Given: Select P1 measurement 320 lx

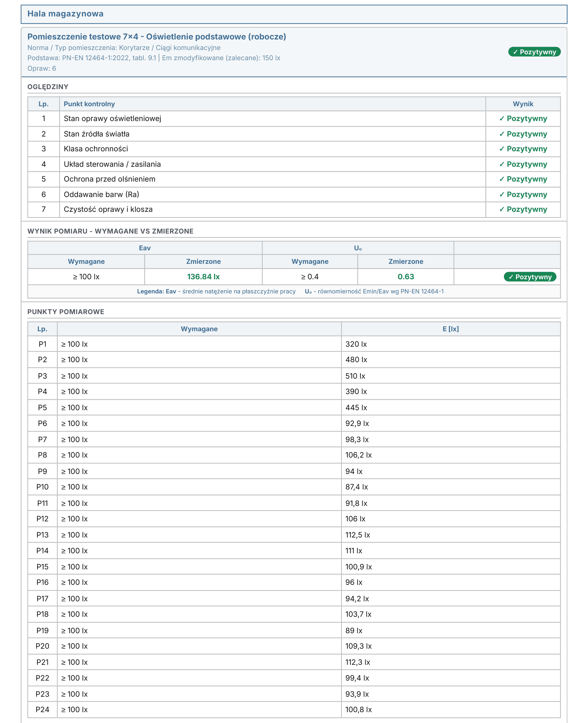Looking at the screenshot, I should [356, 344].
